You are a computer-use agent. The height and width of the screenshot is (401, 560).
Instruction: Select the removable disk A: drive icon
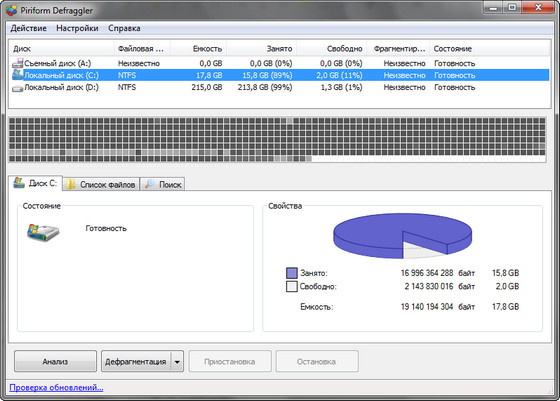pyautogui.click(x=17, y=64)
